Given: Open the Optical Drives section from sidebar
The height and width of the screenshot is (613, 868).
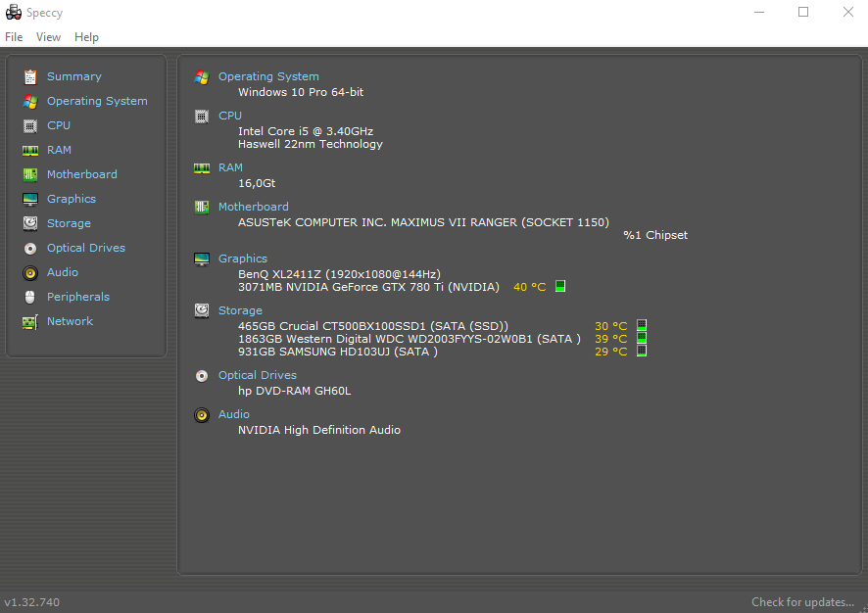Looking at the screenshot, I should [x=86, y=248].
